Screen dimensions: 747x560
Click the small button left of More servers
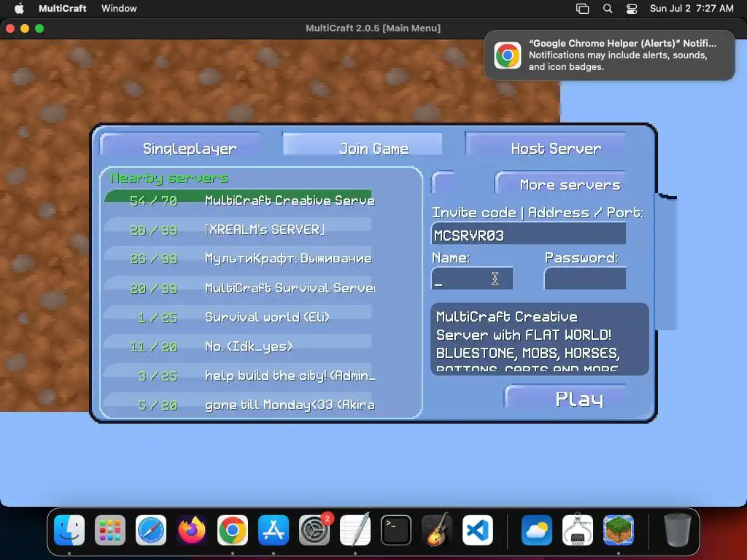(x=443, y=182)
